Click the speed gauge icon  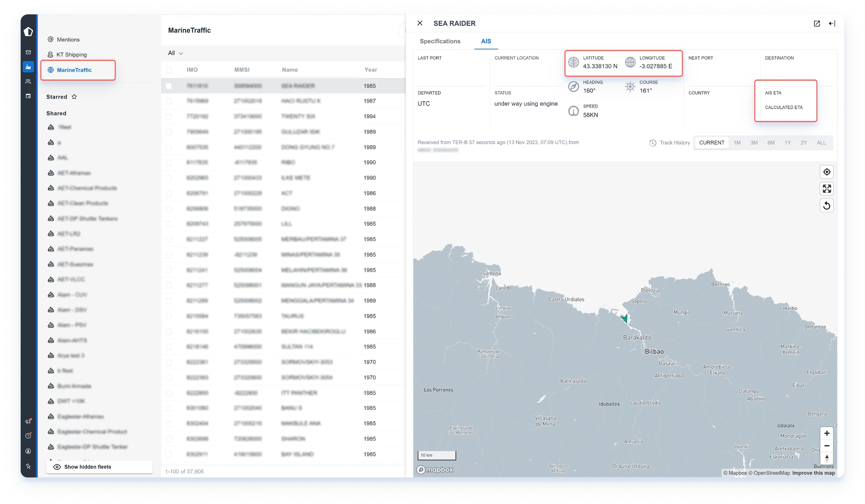coord(573,111)
